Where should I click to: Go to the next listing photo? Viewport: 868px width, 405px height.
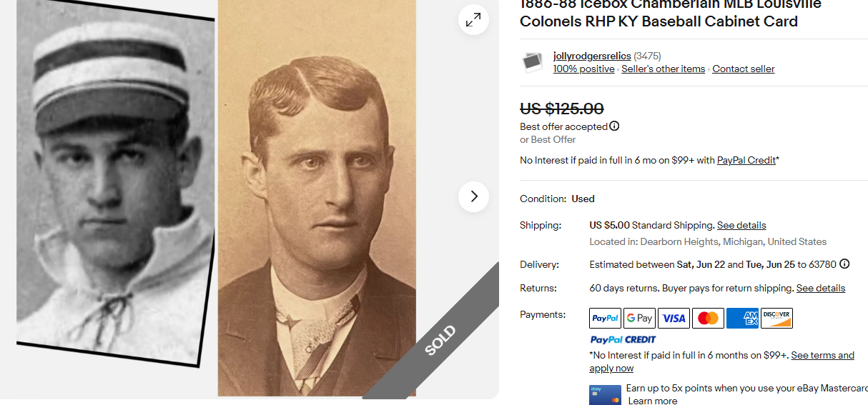point(473,196)
